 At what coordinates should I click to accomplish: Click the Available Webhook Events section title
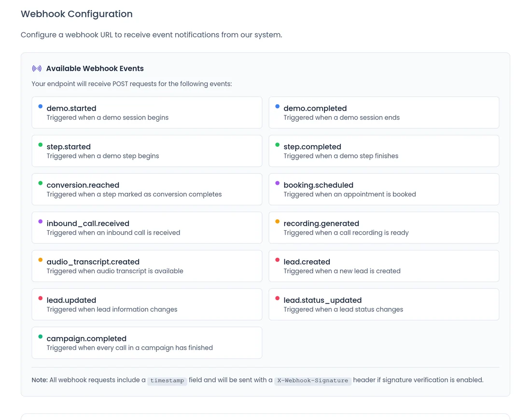coord(95,69)
